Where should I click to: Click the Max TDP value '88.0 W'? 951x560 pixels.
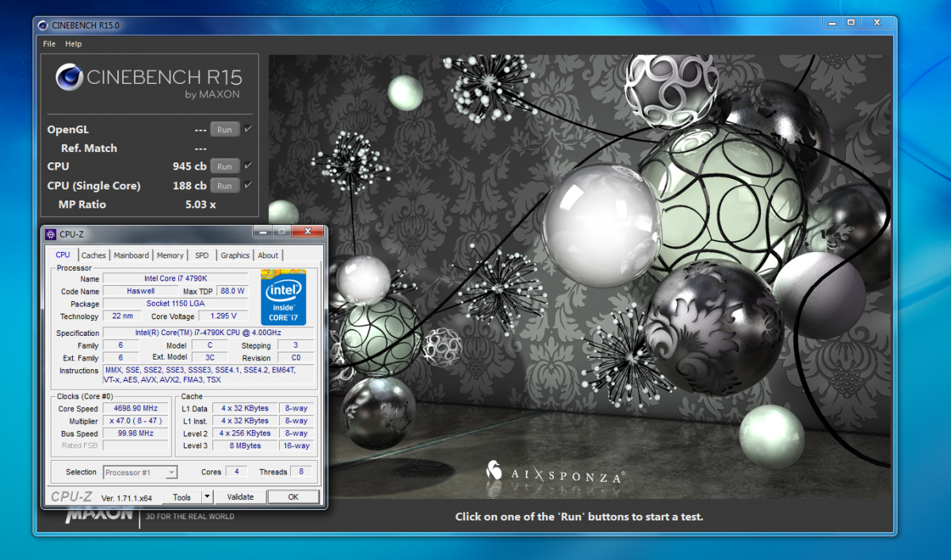(232, 291)
